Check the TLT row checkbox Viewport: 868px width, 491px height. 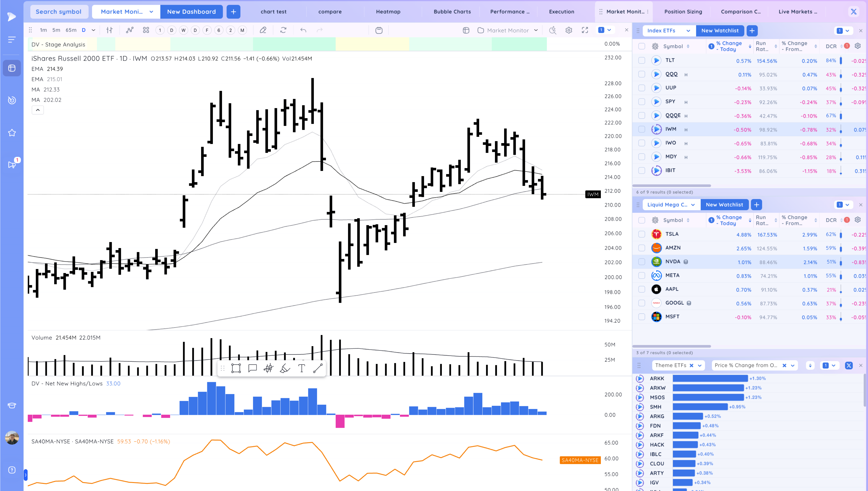(x=642, y=60)
